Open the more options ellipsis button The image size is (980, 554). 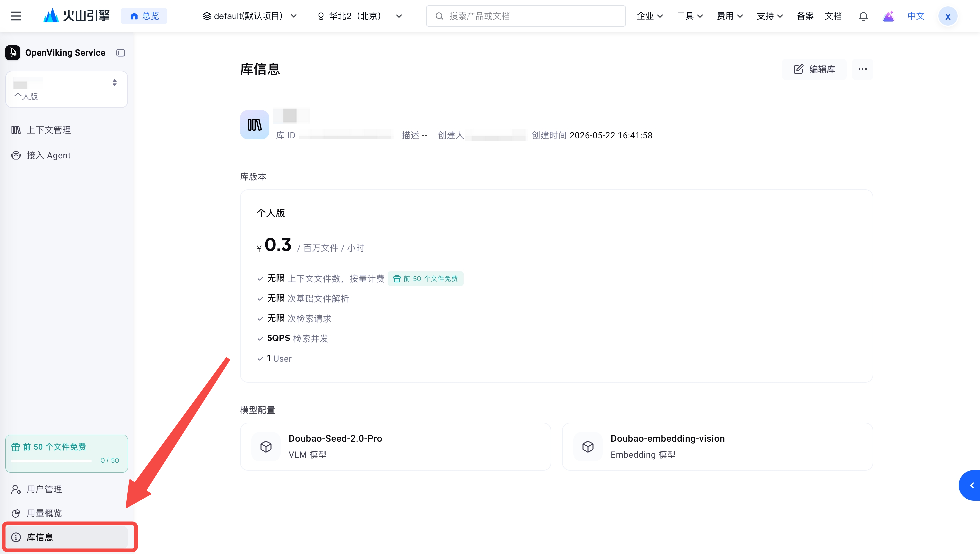[x=862, y=69]
